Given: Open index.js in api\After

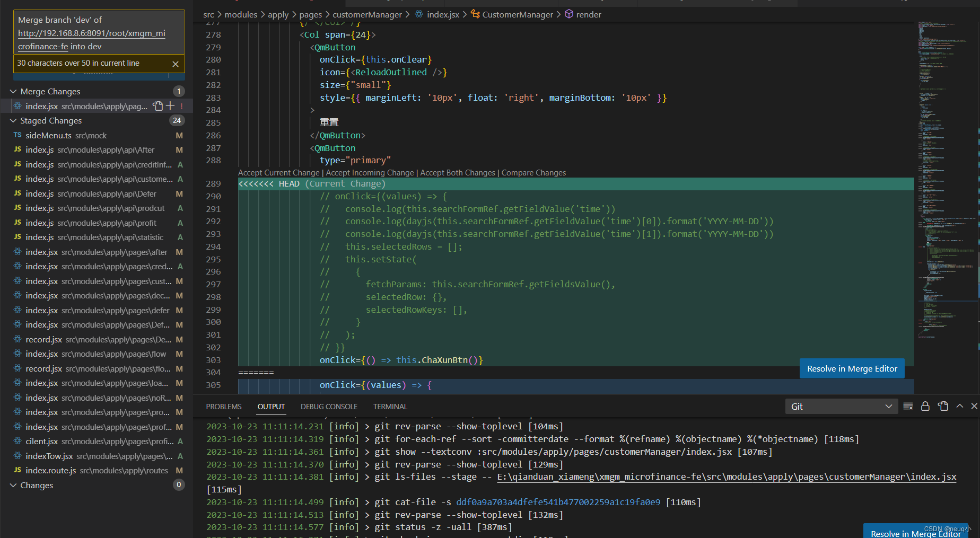Looking at the screenshot, I should [x=97, y=149].
